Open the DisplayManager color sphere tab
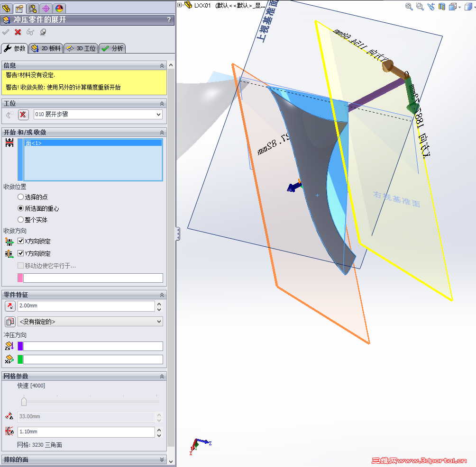The height and width of the screenshot is (467, 476). click(x=59, y=8)
